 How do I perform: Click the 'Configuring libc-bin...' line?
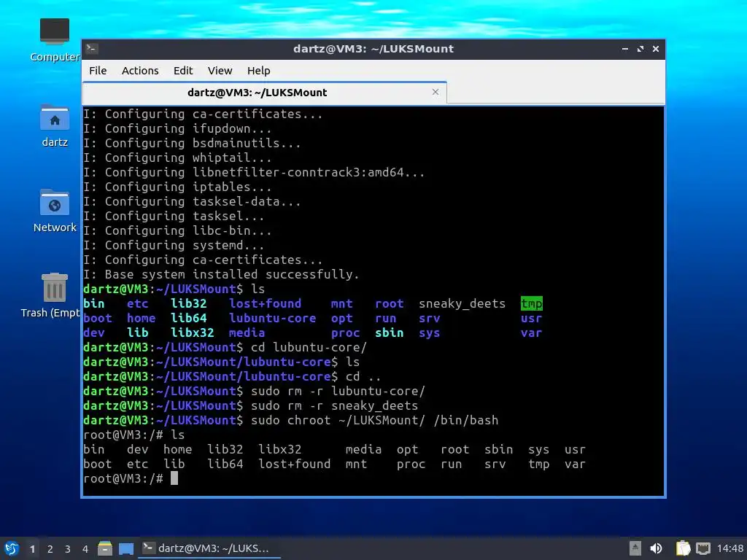coord(178,230)
